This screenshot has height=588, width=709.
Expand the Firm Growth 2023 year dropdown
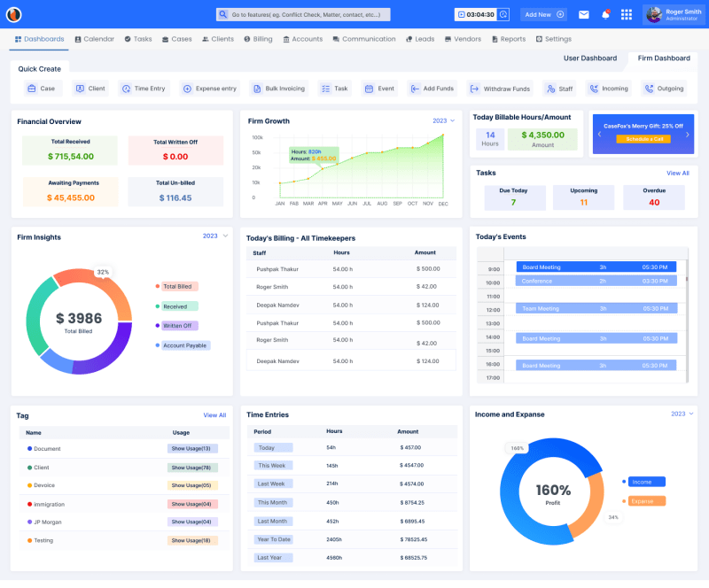[x=443, y=120]
